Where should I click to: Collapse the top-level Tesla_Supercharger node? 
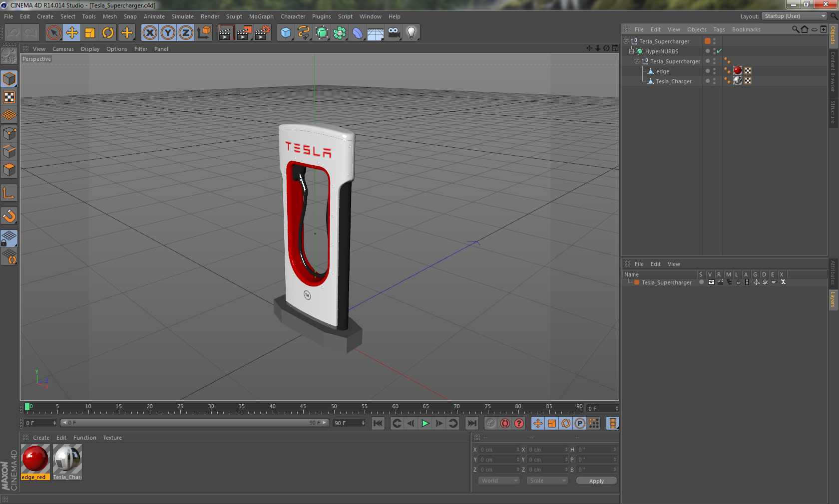(x=626, y=41)
